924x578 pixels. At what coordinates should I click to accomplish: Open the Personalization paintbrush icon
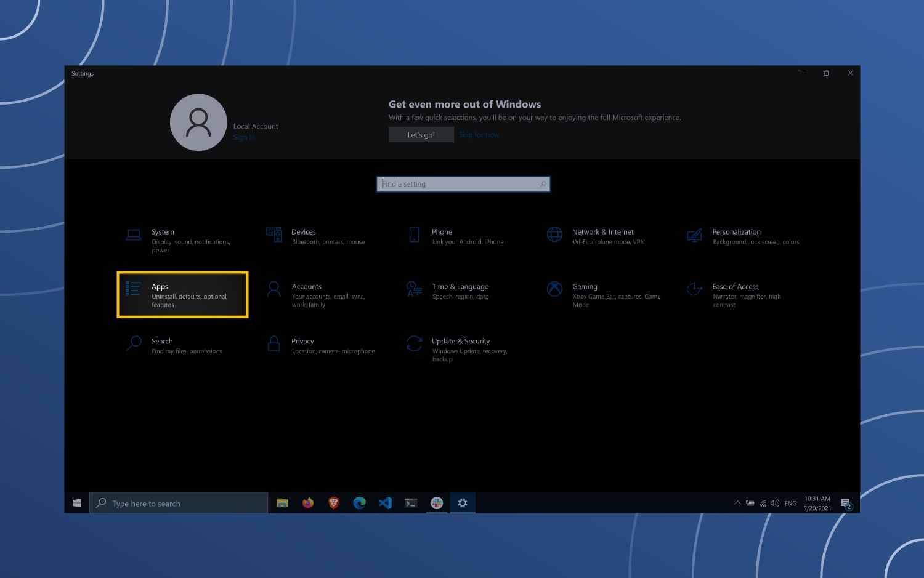click(694, 235)
